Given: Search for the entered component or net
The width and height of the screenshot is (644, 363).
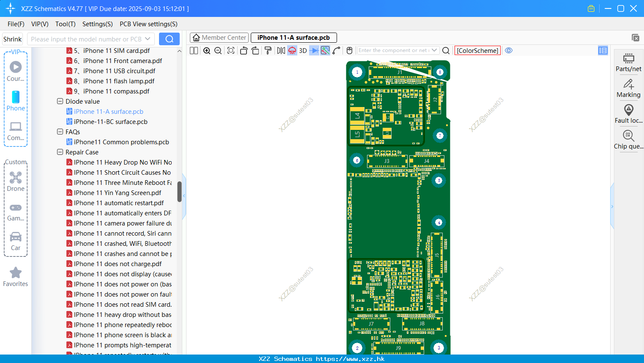Looking at the screenshot, I should click(446, 50).
